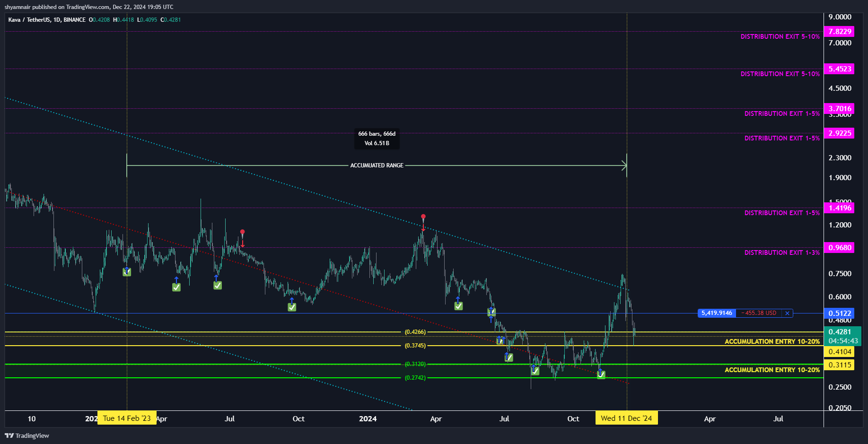Click ACCUMULATION ENTRY 10-20% text near 0.3115
The width and height of the screenshot is (868, 444).
772,370
